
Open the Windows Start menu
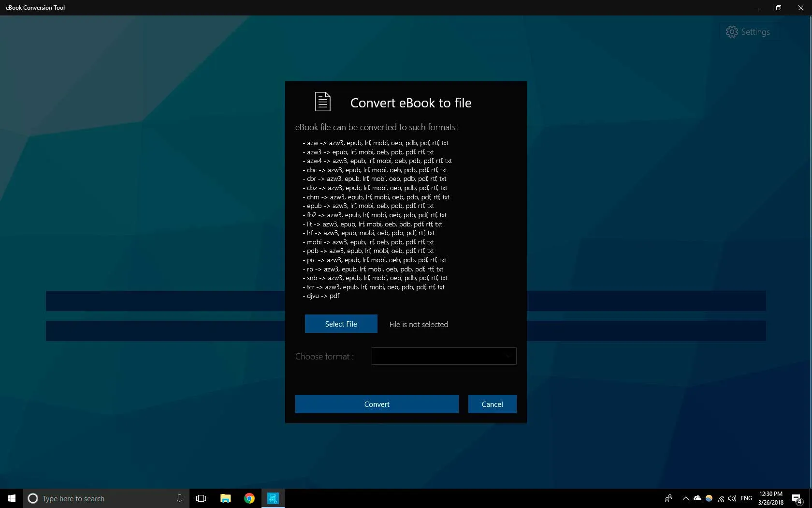12,498
